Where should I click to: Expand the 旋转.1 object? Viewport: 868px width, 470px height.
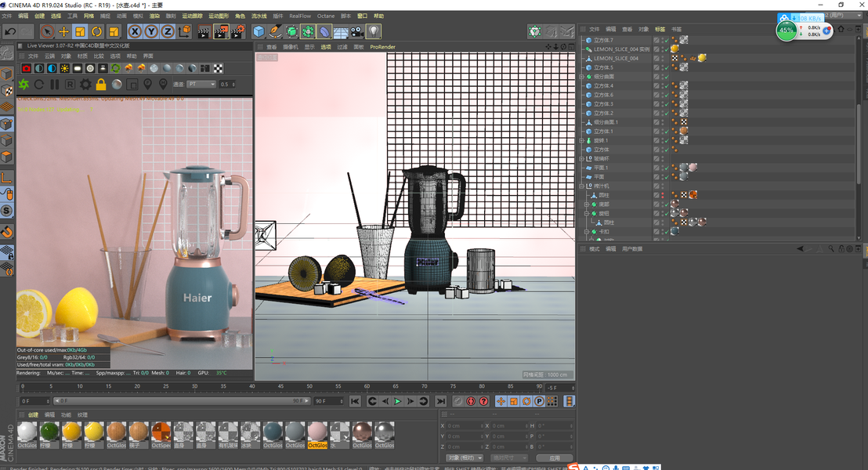(x=582, y=141)
